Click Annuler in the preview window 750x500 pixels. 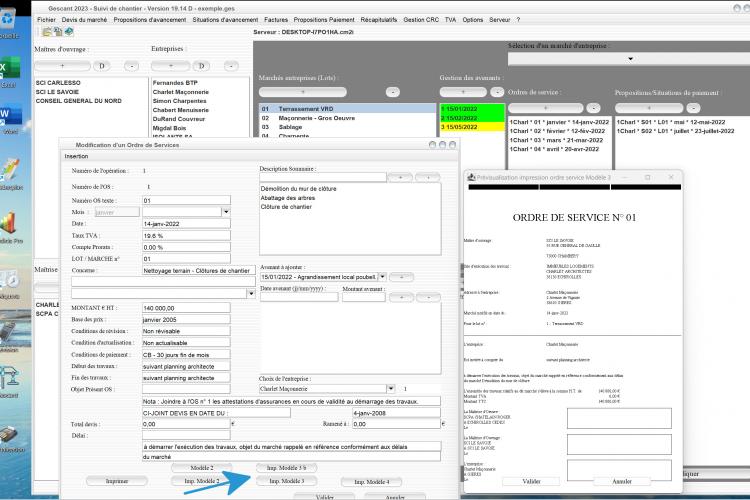622,481
